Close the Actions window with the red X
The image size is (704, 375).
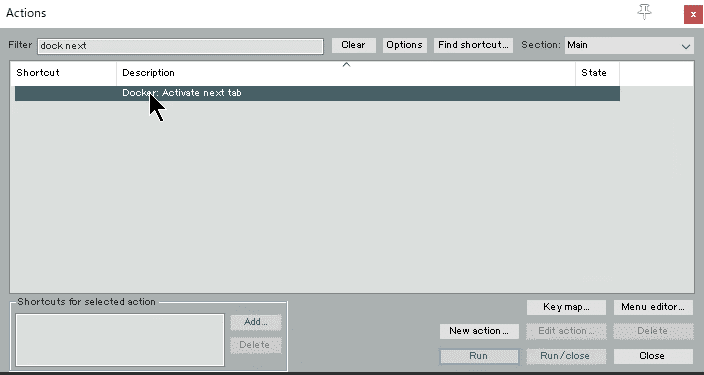pos(693,14)
